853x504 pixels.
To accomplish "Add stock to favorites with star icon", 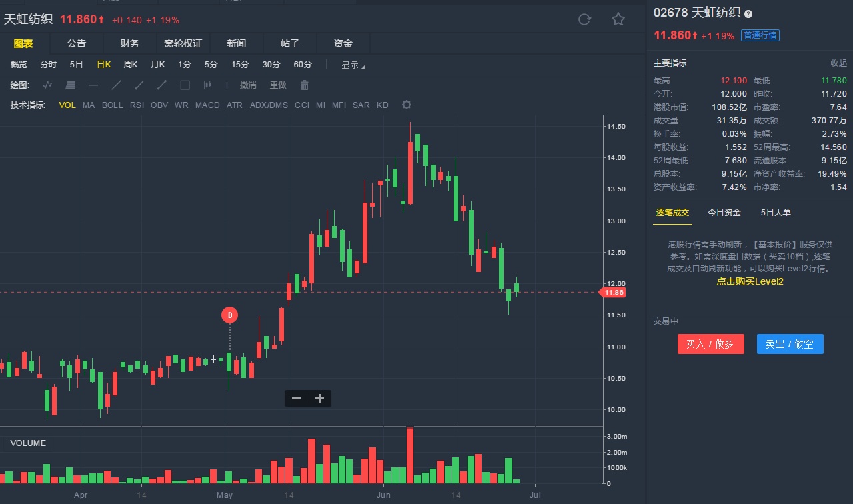I will tap(618, 19).
